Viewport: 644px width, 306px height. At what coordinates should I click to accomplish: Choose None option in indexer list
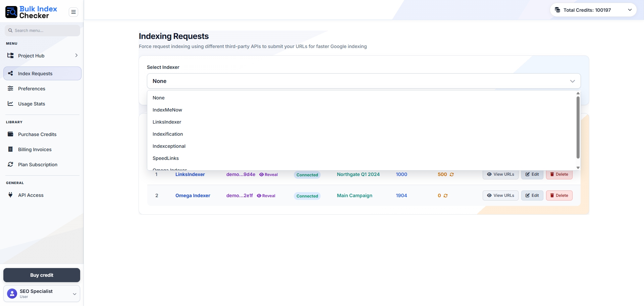(x=362, y=98)
